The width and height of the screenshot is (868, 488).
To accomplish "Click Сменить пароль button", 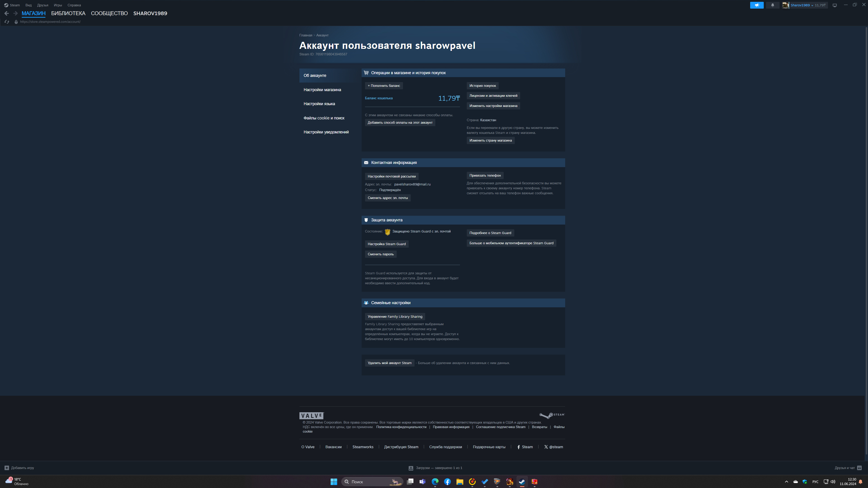I will [x=380, y=254].
